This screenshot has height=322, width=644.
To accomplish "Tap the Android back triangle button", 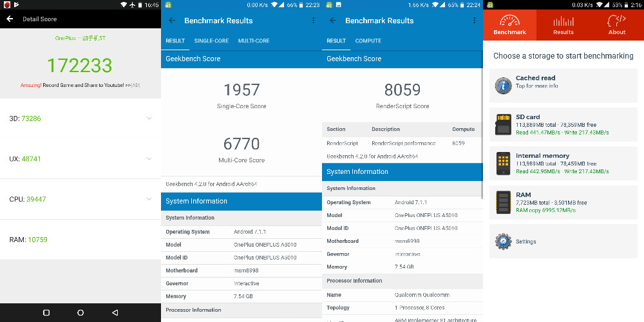I will point(115,312).
